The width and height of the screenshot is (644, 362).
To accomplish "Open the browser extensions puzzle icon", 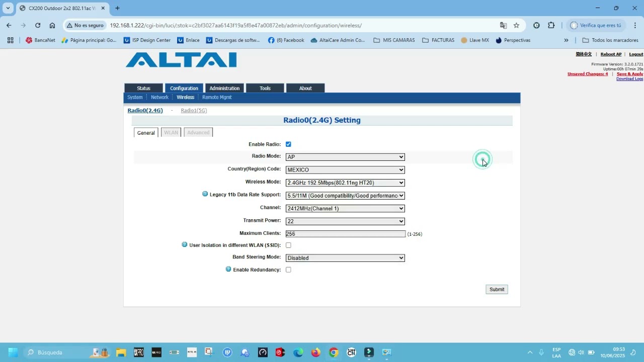I will click(x=551, y=25).
